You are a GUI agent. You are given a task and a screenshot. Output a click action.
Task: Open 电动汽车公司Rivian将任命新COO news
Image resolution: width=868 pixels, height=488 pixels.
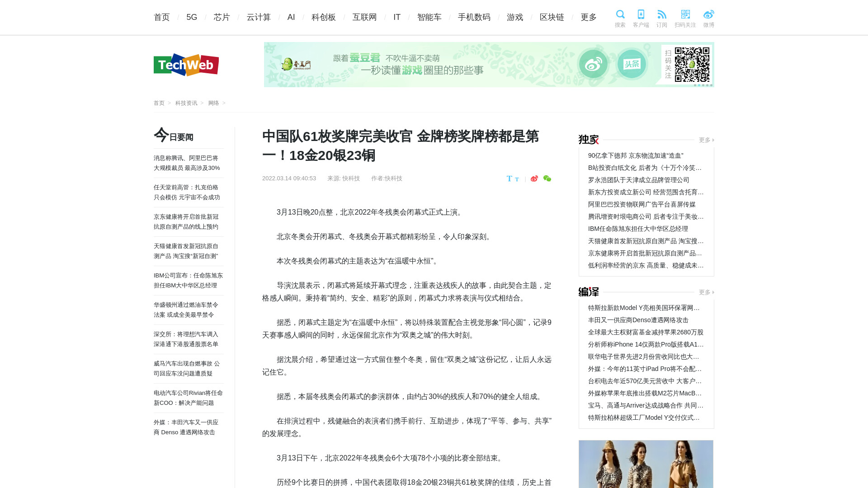(188, 398)
